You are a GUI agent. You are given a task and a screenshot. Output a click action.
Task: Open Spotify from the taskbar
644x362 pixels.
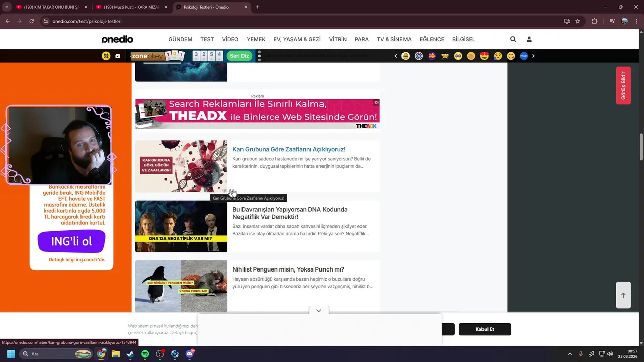145,354
